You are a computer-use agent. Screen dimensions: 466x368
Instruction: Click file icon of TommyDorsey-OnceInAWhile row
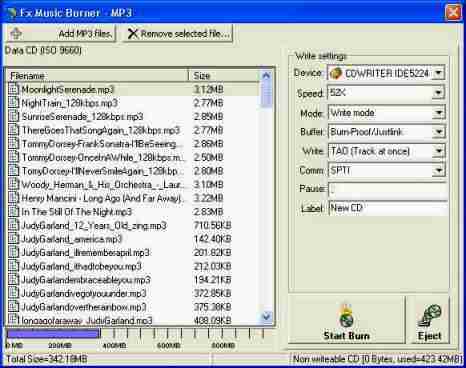(14, 157)
